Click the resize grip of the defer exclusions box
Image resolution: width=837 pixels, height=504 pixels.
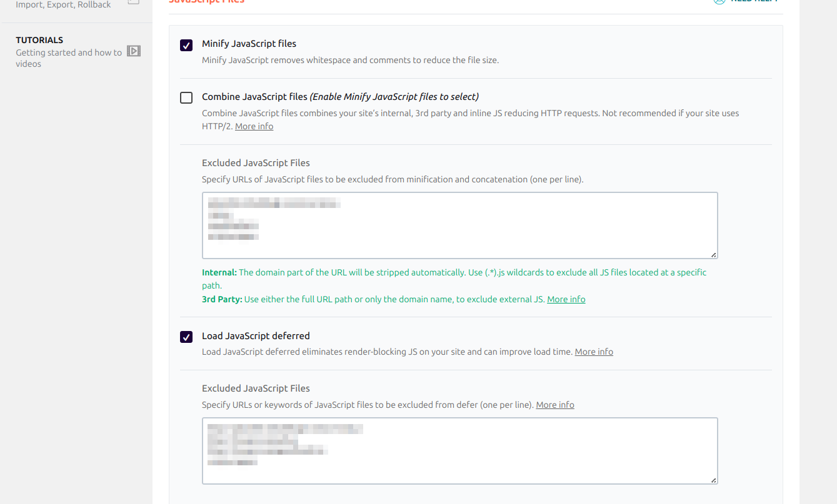(713, 480)
